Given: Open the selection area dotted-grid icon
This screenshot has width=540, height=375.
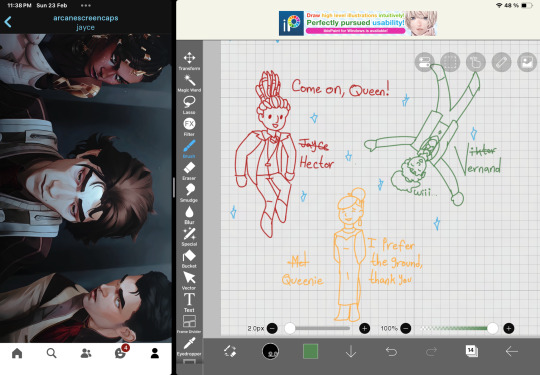Looking at the screenshot, I should [x=450, y=62].
